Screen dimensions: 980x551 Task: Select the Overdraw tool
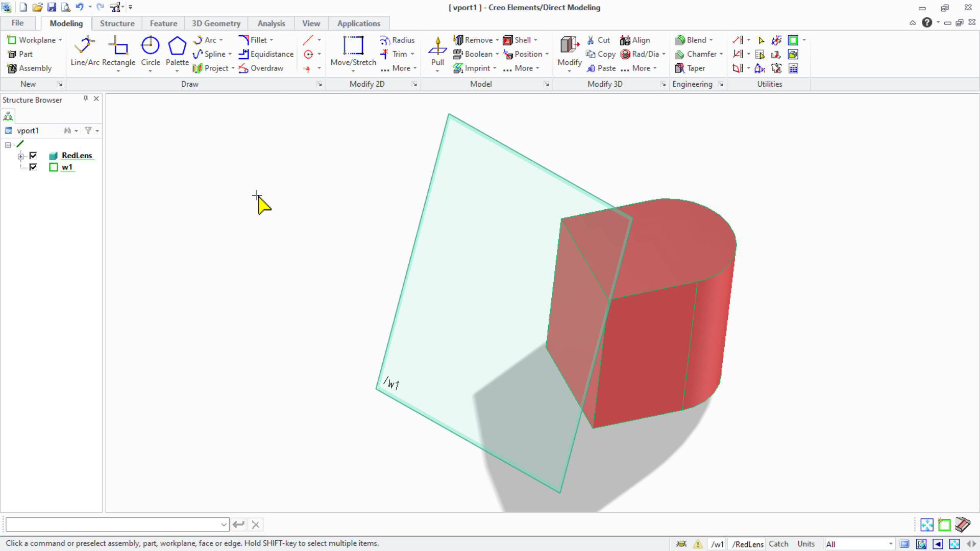click(x=261, y=68)
